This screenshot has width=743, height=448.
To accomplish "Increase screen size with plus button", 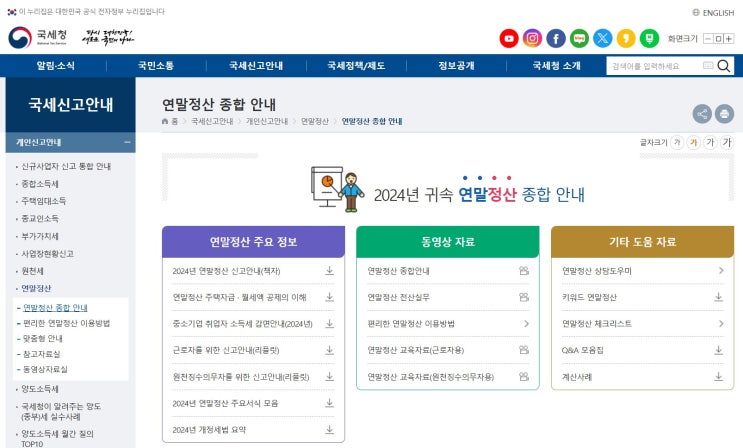I will click(729, 39).
